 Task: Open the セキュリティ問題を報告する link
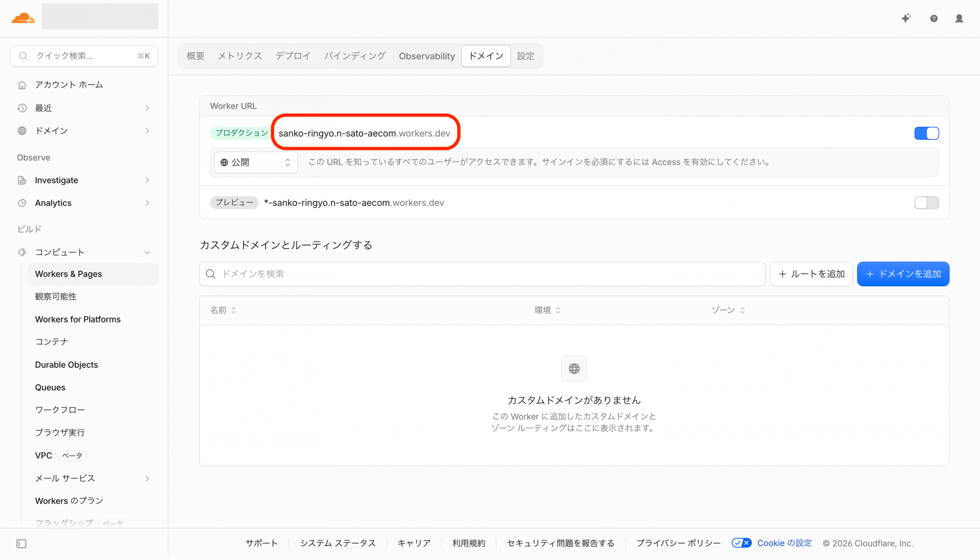pyautogui.click(x=560, y=543)
